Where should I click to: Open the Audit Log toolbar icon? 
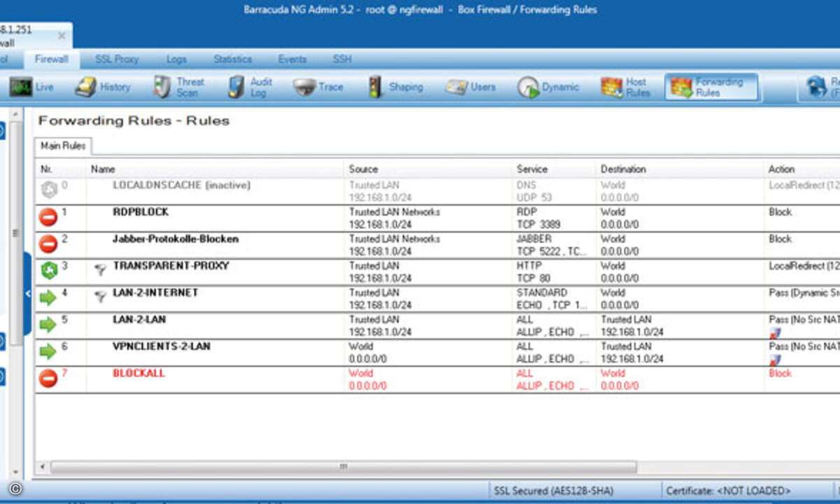237,87
